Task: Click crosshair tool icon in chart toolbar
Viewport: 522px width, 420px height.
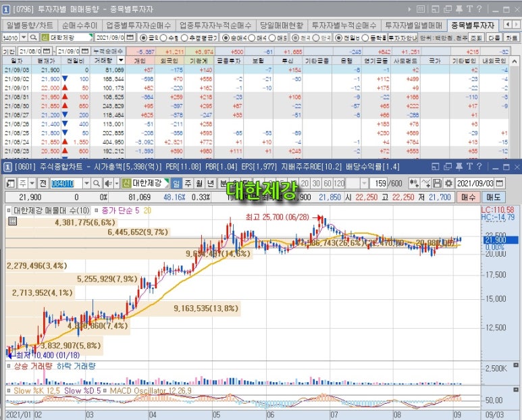Action: click(414, 183)
